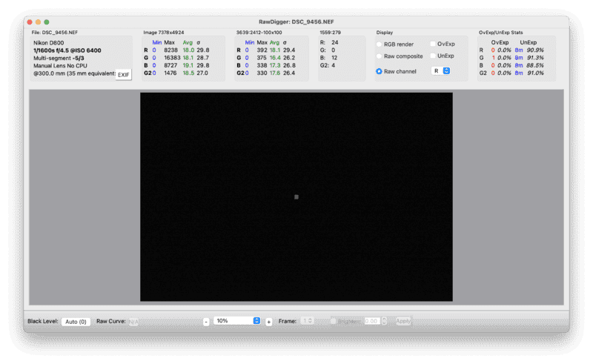Viewport: 593px width, 364px height.
Task: Zoom out with the minus button
Action: point(206,322)
